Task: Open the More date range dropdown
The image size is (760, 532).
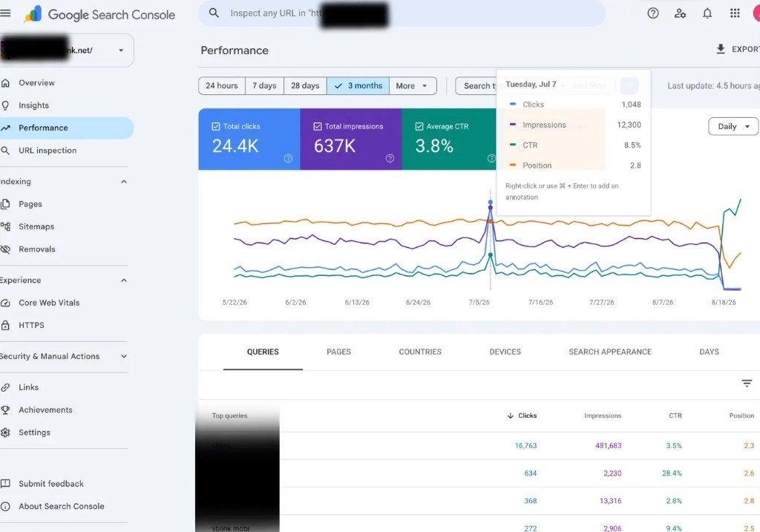Action: (413, 86)
